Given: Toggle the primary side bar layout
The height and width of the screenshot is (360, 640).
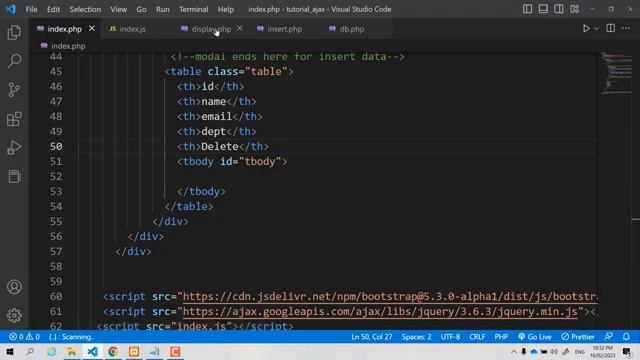Looking at the screenshot, I should point(527,9).
